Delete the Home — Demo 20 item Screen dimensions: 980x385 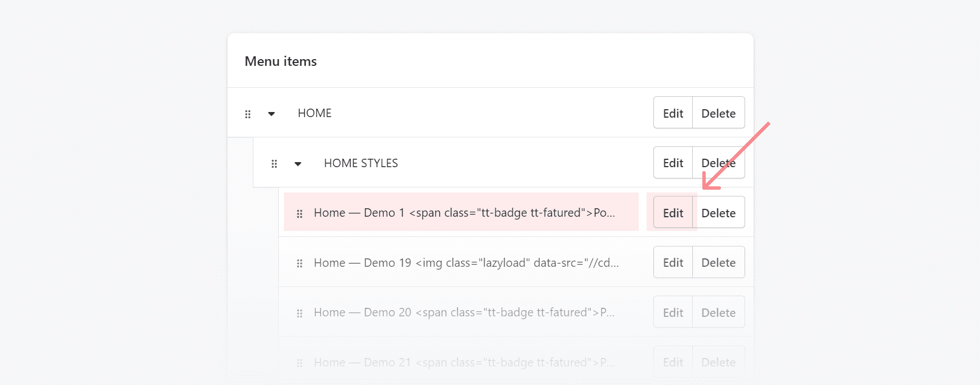click(x=718, y=312)
